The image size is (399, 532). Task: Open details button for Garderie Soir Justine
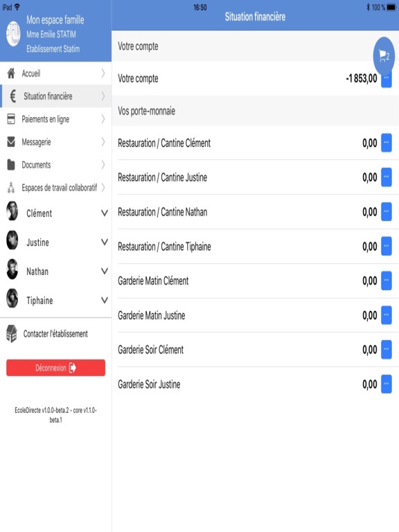[386, 384]
